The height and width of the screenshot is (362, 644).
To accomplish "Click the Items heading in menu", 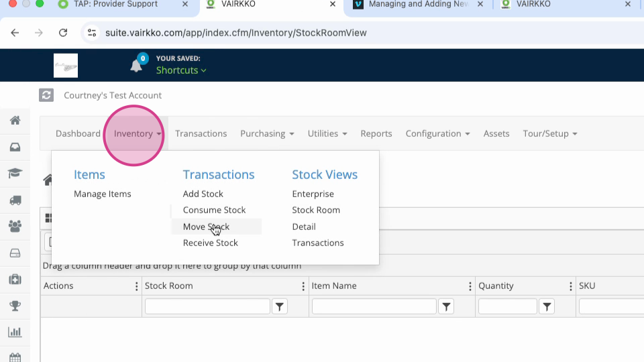I will tap(89, 175).
